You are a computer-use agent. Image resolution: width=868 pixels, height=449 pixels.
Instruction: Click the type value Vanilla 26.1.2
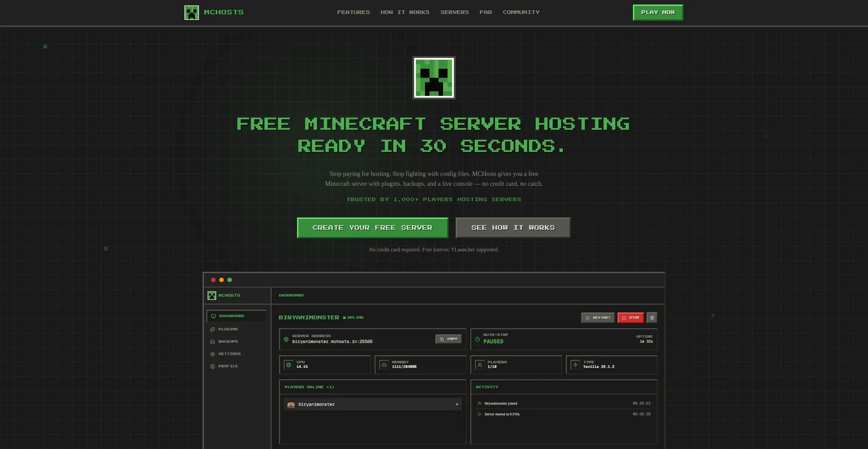(x=599, y=367)
